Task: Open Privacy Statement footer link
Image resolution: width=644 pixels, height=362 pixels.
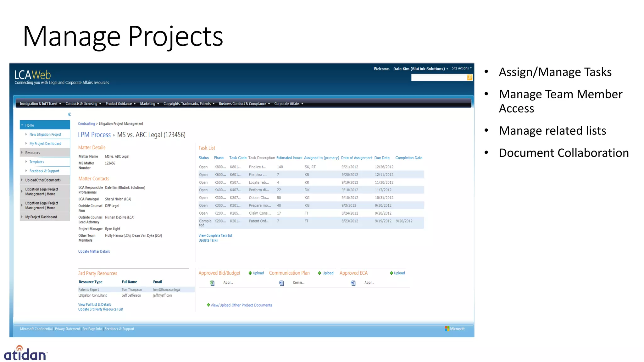Action: point(67,329)
